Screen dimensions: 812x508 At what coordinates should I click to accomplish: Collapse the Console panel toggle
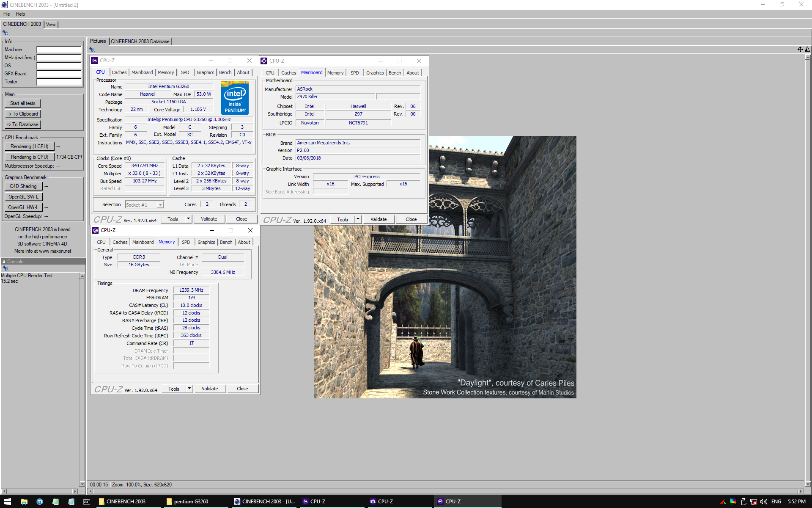click(x=4, y=262)
